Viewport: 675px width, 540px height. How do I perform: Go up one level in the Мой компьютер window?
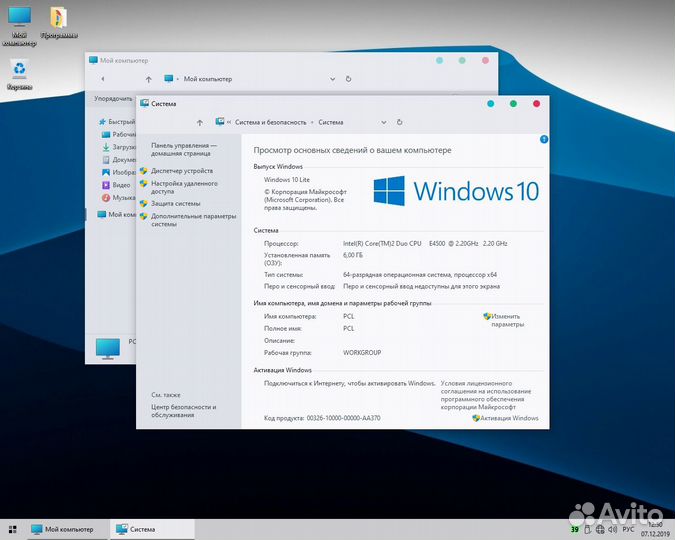(x=149, y=79)
